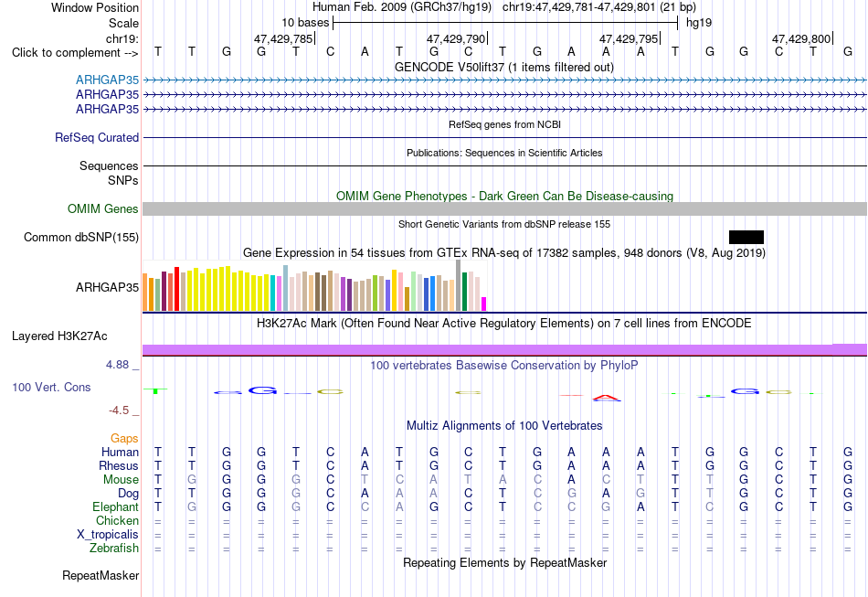
Task: Open the OMIM Genes track label
Action: (x=103, y=208)
